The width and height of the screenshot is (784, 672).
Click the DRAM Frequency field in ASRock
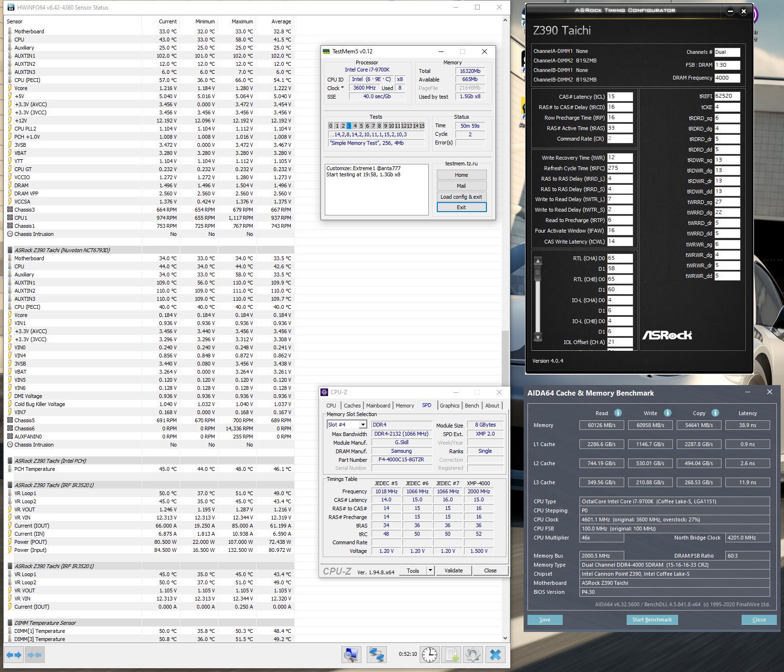[x=727, y=78]
